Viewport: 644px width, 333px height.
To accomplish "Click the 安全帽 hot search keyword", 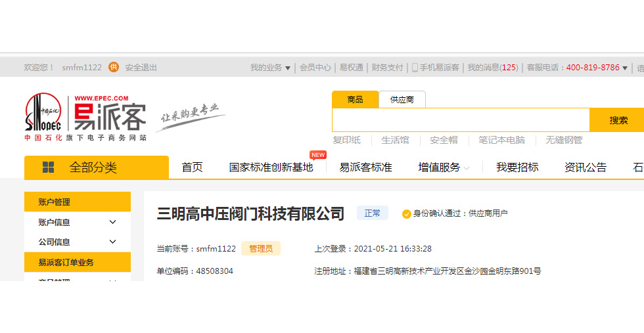I will [x=444, y=140].
